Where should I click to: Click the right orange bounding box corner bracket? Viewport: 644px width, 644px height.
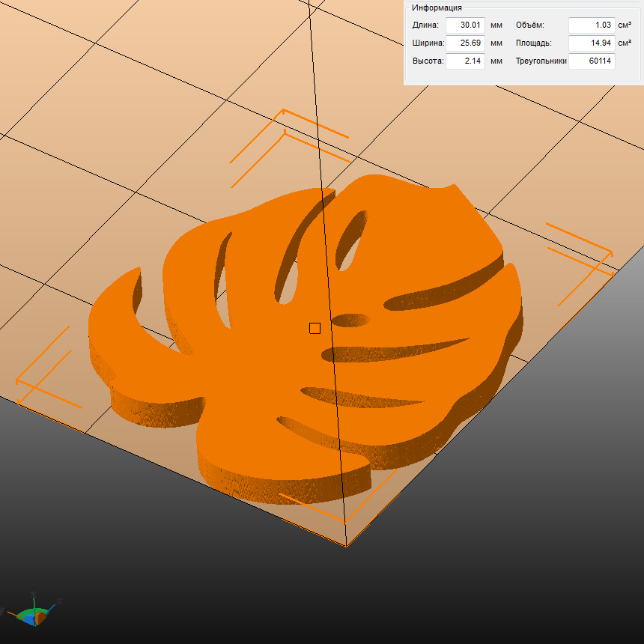click(610, 253)
